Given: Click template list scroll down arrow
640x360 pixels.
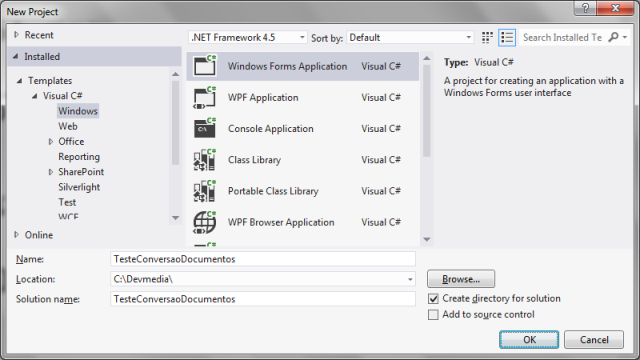Looking at the screenshot, I should pos(427,240).
